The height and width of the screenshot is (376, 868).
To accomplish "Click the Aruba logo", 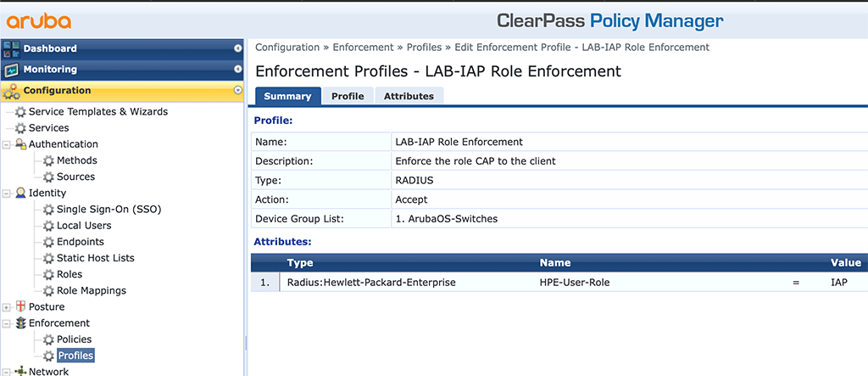I will tap(39, 21).
